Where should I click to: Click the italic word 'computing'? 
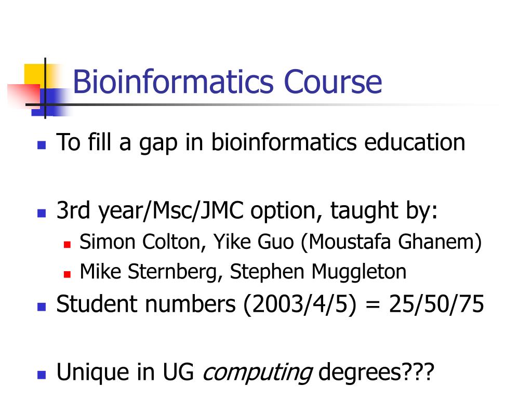258,373
